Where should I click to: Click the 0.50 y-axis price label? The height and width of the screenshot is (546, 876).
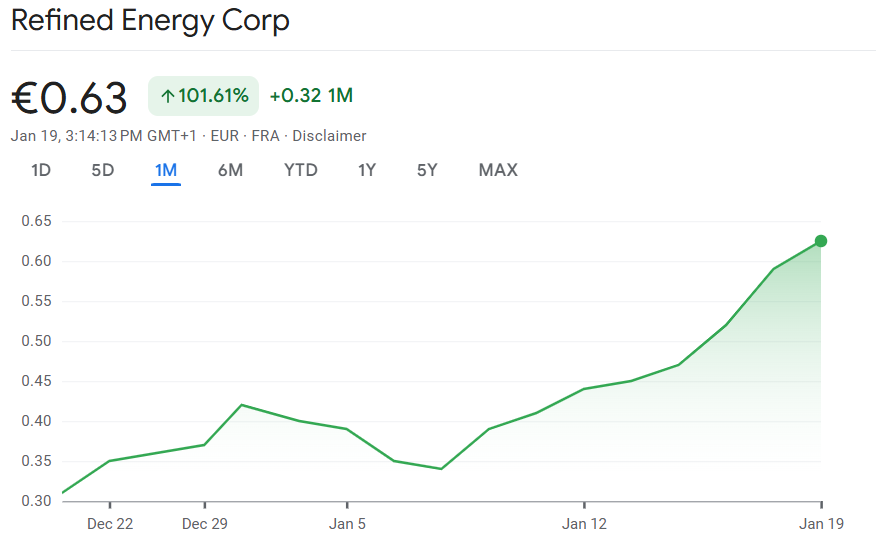pyautogui.click(x=35, y=341)
